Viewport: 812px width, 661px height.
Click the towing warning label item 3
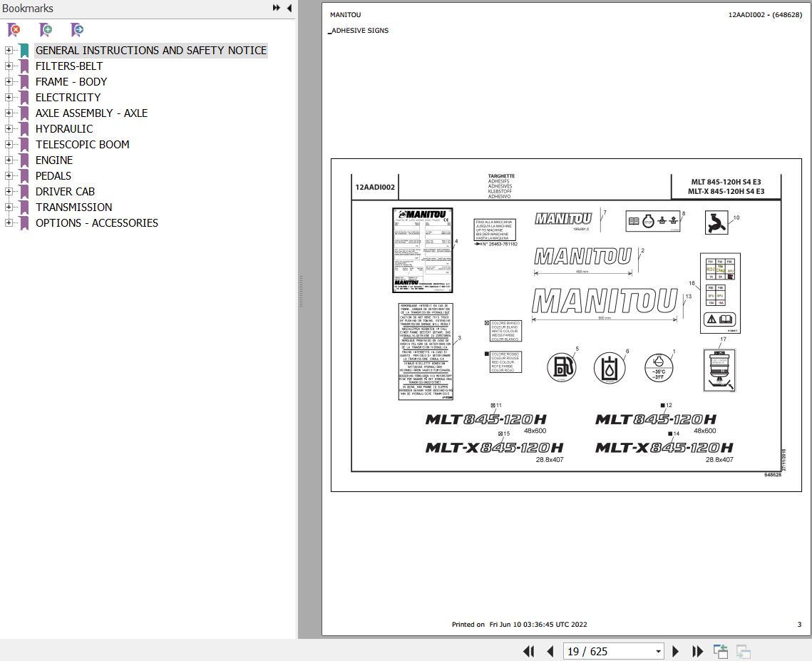click(426, 352)
